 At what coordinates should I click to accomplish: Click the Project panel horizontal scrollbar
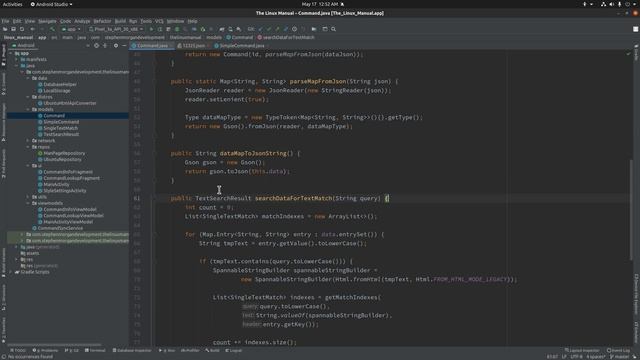click(54, 345)
